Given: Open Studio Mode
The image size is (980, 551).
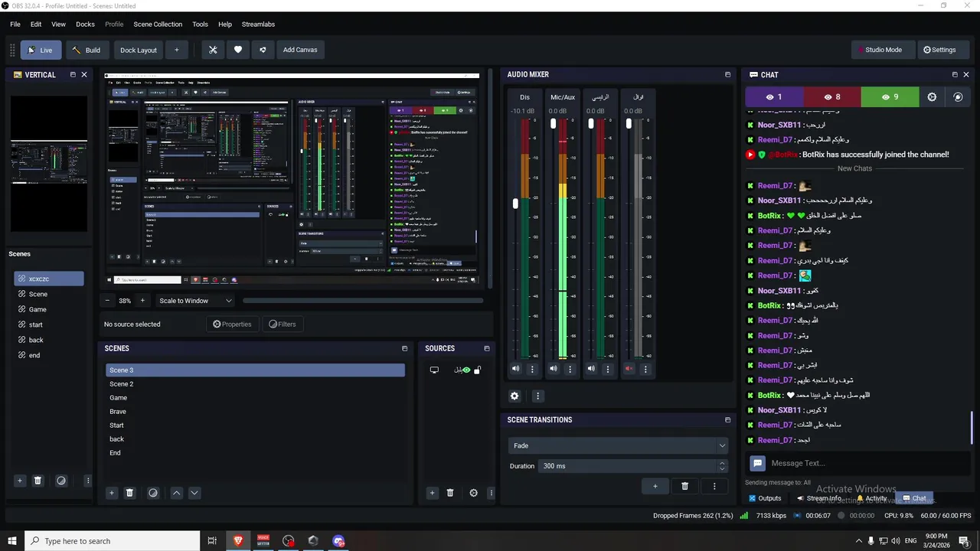Looking at the screenshot, I should 882,50.
